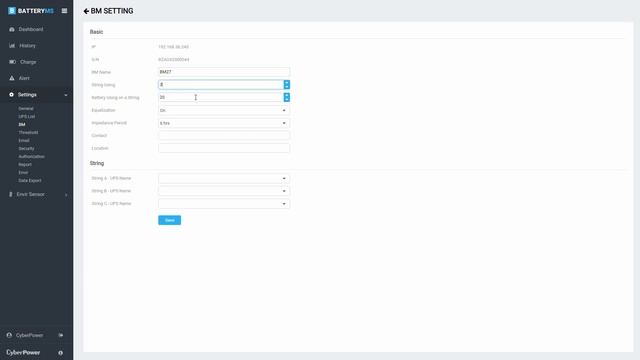
Task: Go to History menu item
Action: 27,46
